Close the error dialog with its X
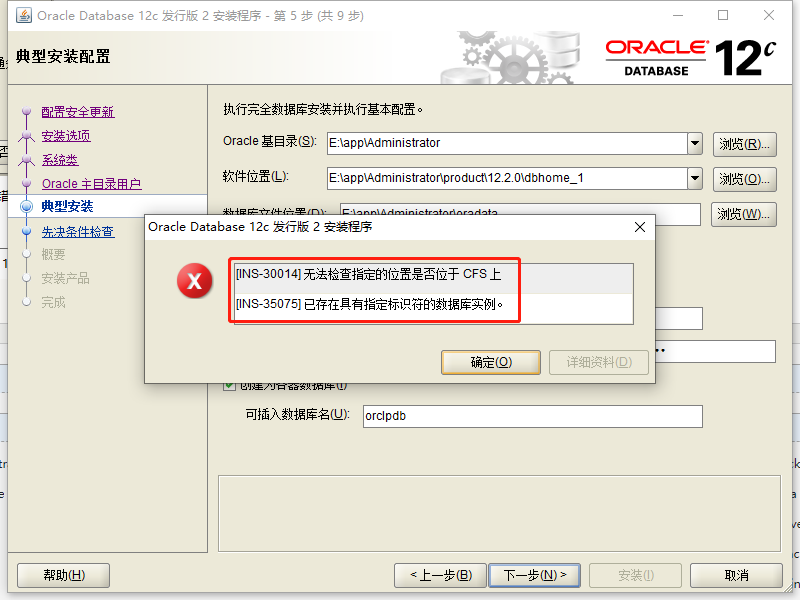Image resolution: width=800 pixels, height=600 pixels. (x=640, y=227)
